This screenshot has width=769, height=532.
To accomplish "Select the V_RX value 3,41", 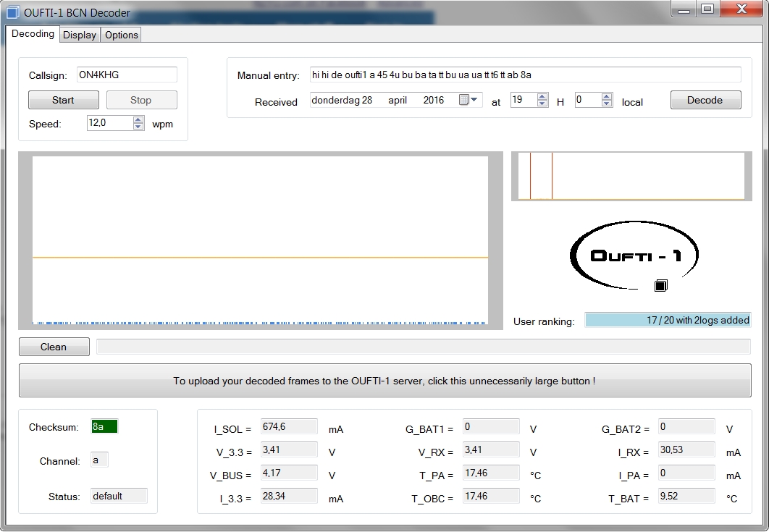I will [x=491, y=449].
